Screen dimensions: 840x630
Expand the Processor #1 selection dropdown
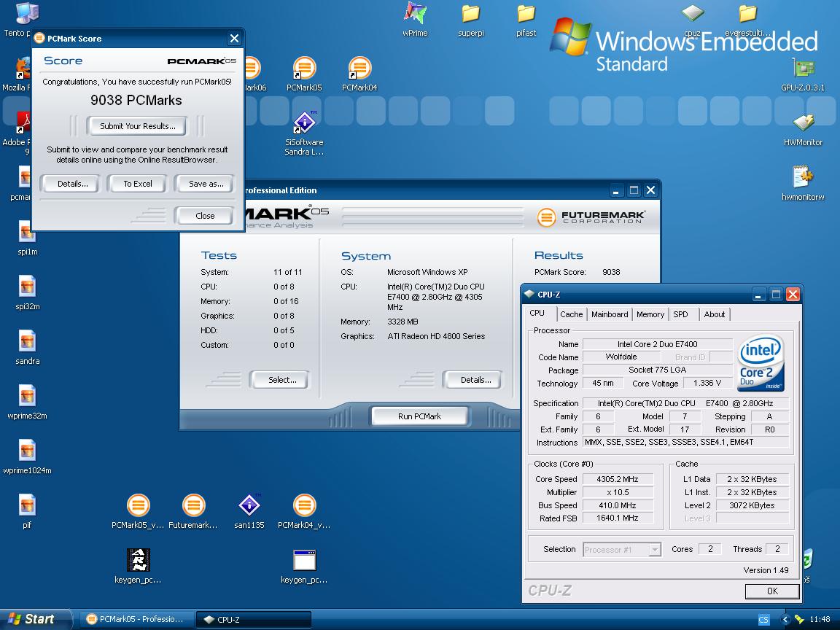tap(655, 550)
